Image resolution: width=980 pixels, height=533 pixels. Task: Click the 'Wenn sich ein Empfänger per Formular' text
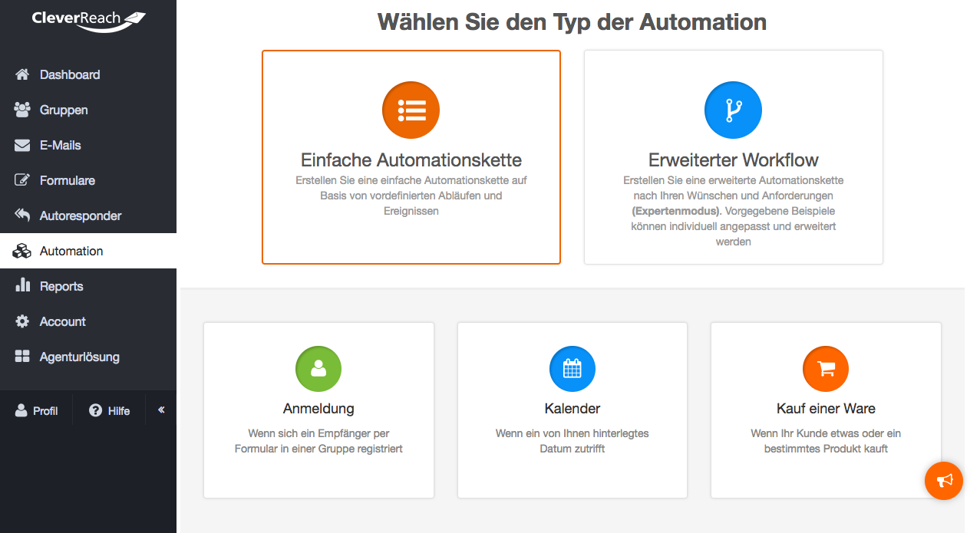click(318, 441)
